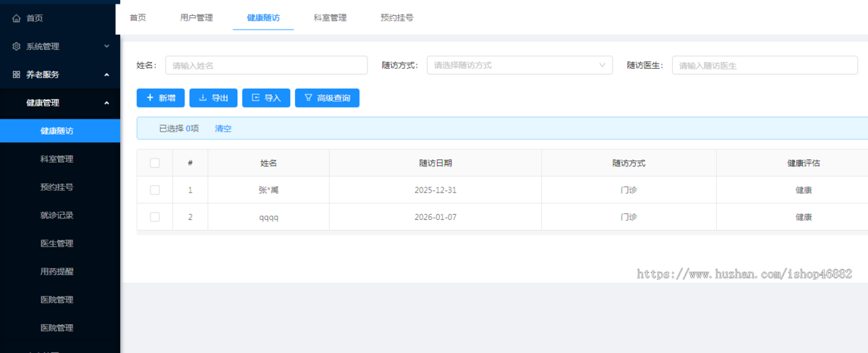This screenshot has width=868, height=353.
Task: Click the date 2026-01-07
Action: 435,217
